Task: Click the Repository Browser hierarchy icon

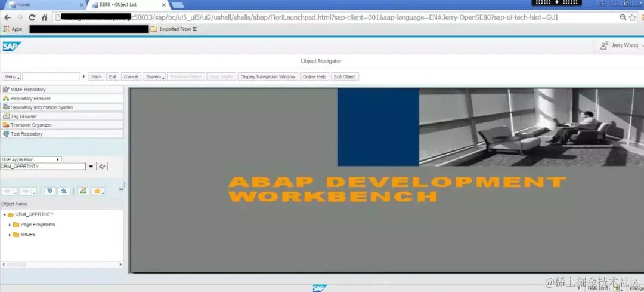Action: point(6,99)
